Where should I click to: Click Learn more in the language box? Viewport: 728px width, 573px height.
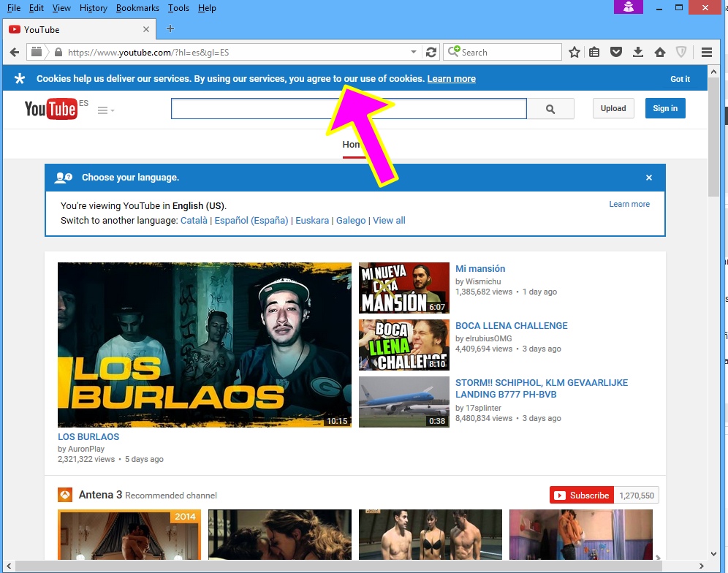pos(629,205)
